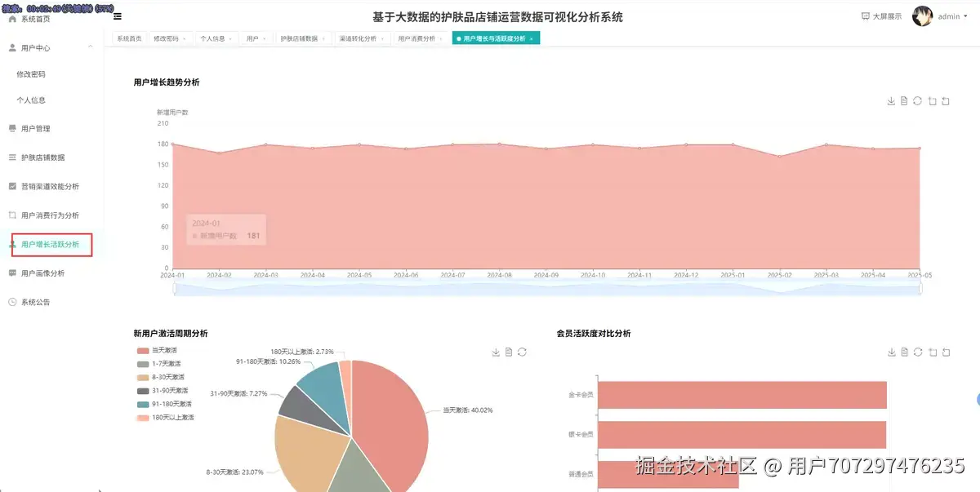Switch to the 渠道转化分析 tab

pos(363,38)
